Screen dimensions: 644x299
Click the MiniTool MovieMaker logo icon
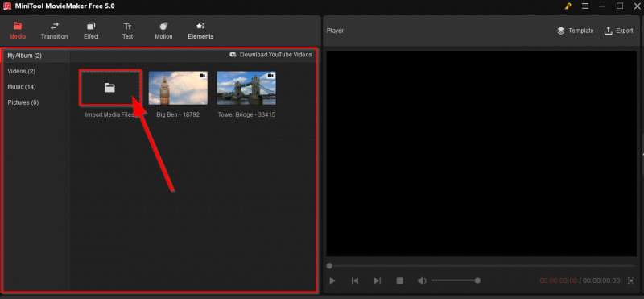7,6
